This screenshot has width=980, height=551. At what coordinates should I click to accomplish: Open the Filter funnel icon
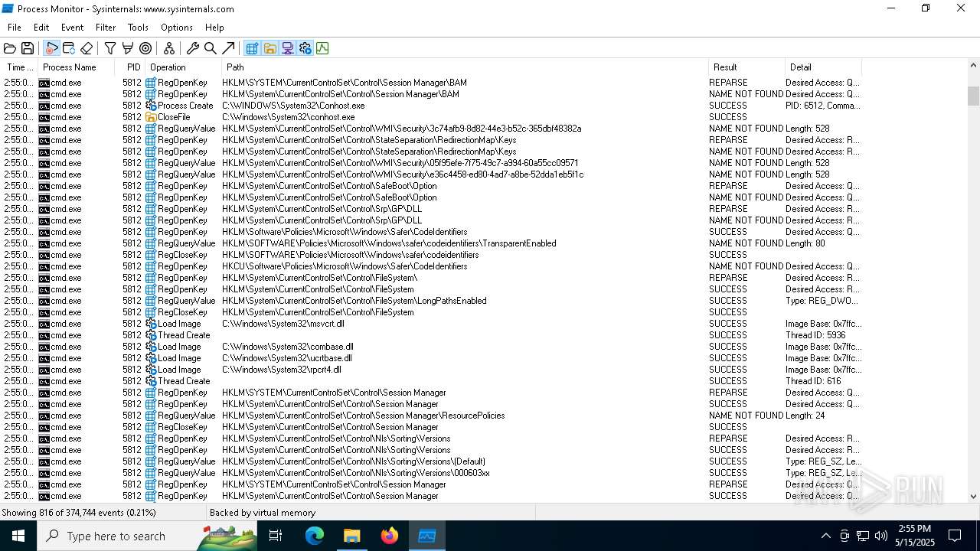(x=110, y=48)
